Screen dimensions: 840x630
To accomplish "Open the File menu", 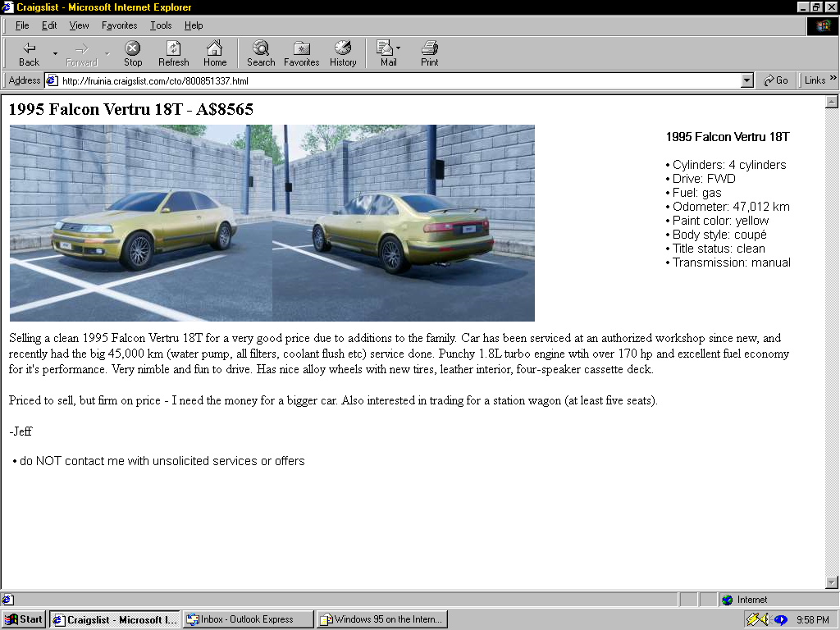I will pos(22,25).
